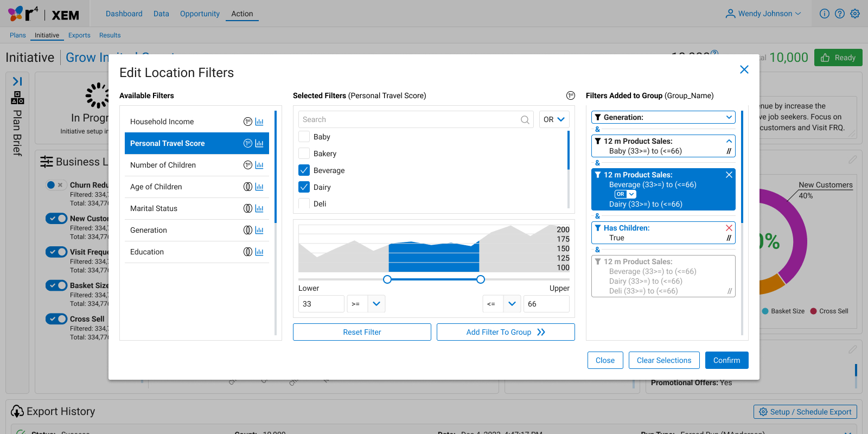The image size is (868, 434).
Task: Toggle the Basket Size switch
Action: pyautogui.click(x=56, y=285)
